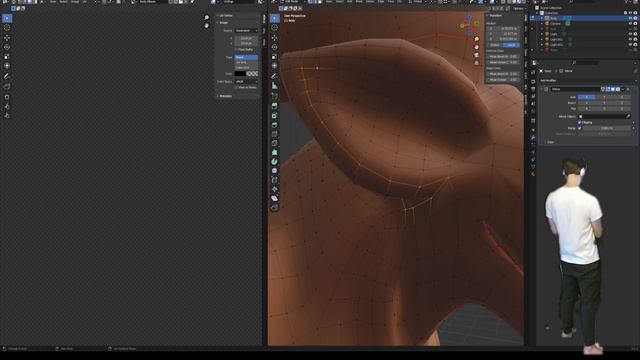Toggle camera view gizmo in 3D viewport

click(476, 55)
